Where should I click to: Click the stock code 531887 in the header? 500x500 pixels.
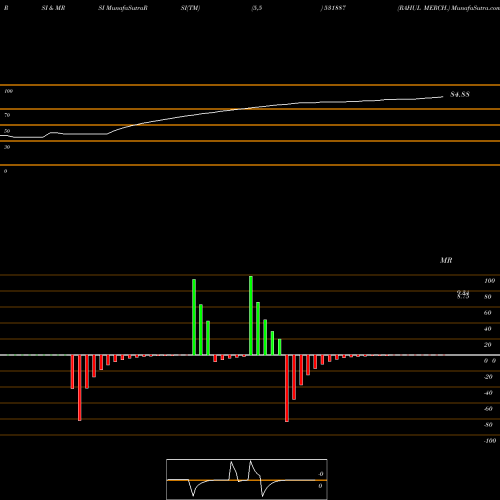coord(334,8)
